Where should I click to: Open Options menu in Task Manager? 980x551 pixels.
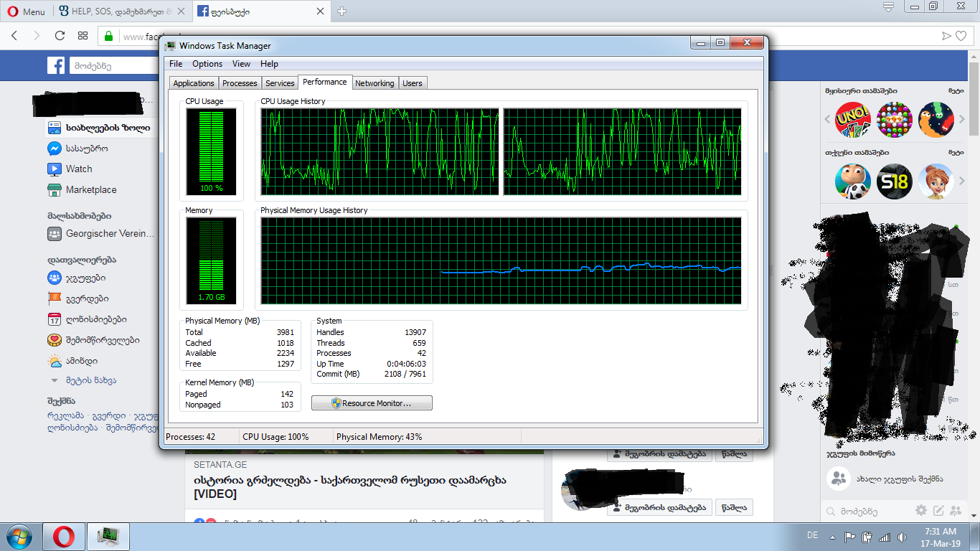[207, 64]
